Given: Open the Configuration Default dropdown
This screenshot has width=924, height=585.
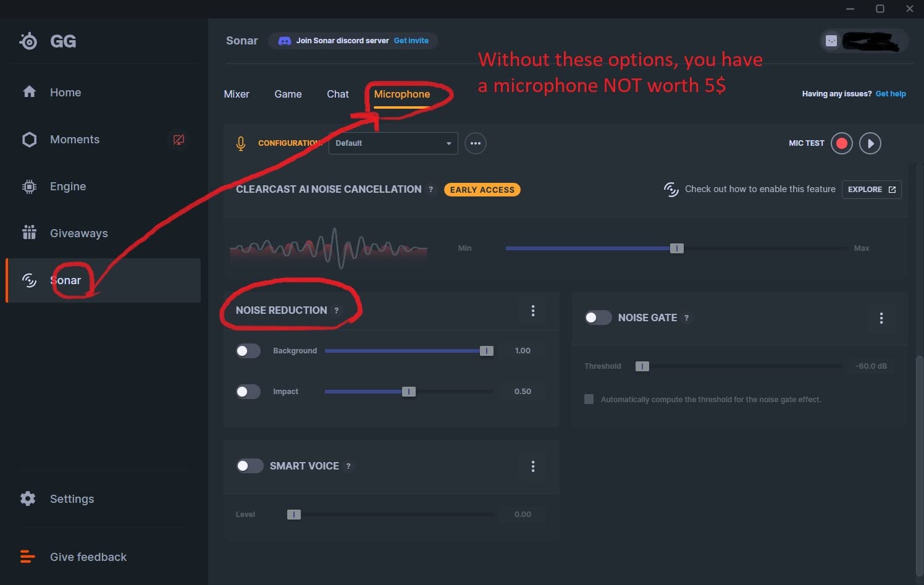Looking at the screenshot, I should pyautogui.click(x=393, y=143).
